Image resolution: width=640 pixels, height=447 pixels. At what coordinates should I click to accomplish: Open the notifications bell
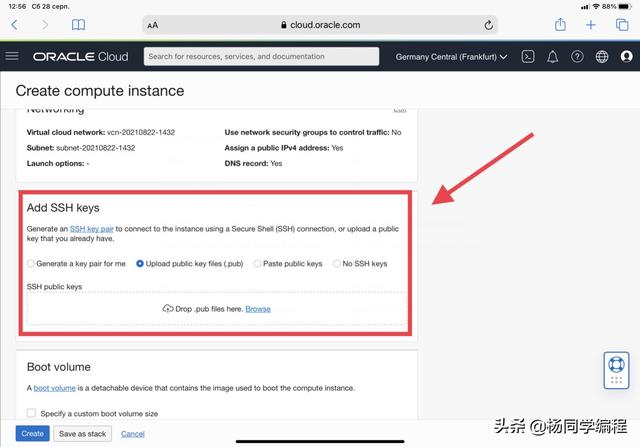[x=553, y=57]
